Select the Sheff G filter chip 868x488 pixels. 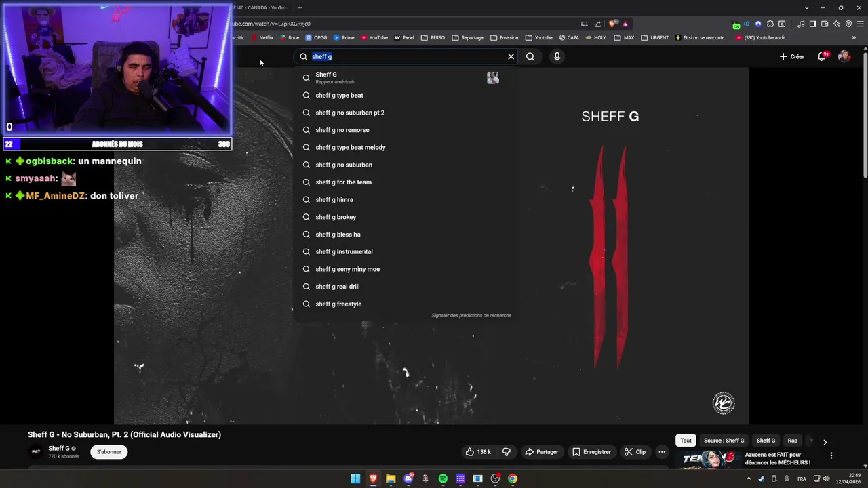tap(766, 441)
